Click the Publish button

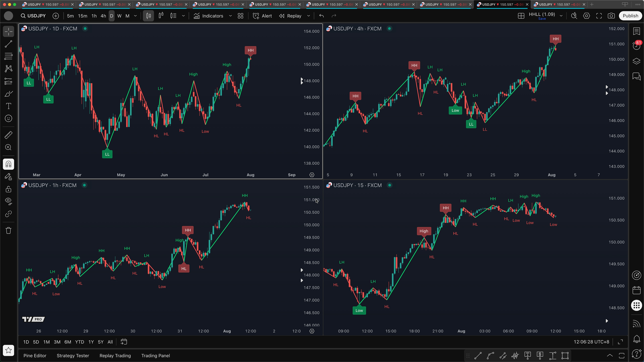point(631,16)
